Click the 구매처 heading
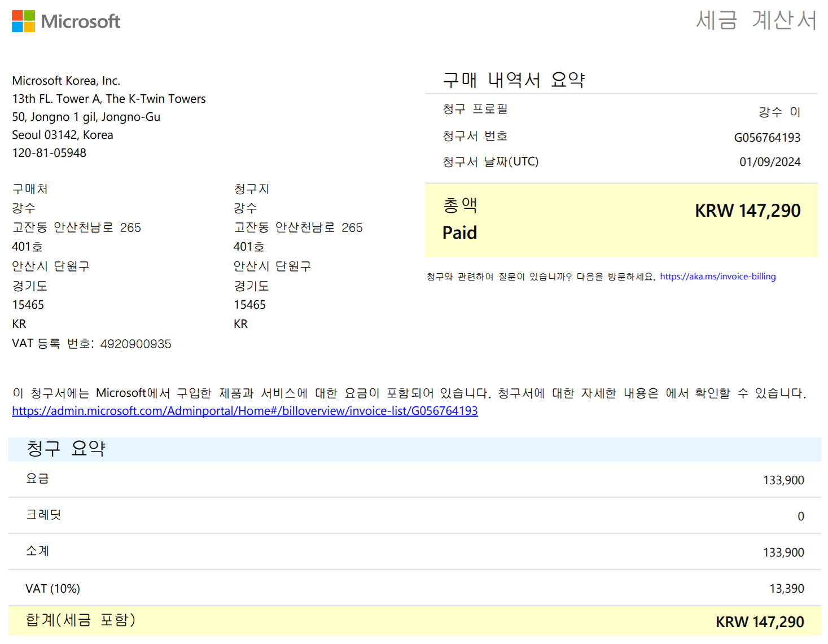Viewport: 828px width, 644px height. coord(30,189)
